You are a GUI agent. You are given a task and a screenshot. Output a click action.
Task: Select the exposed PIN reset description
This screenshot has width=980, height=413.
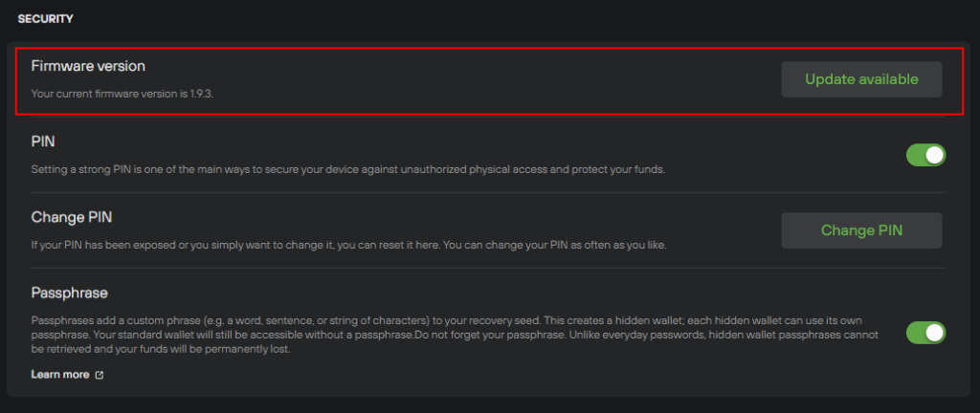point(348,245)
